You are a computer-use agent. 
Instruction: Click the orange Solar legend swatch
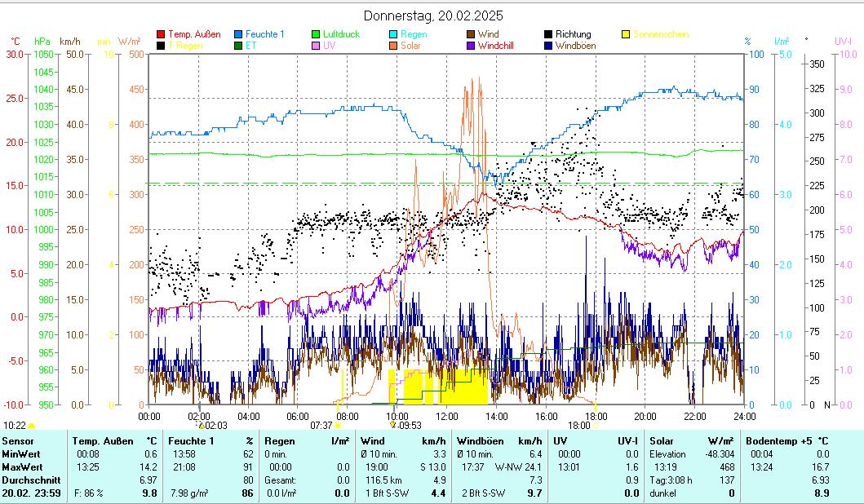393,46
